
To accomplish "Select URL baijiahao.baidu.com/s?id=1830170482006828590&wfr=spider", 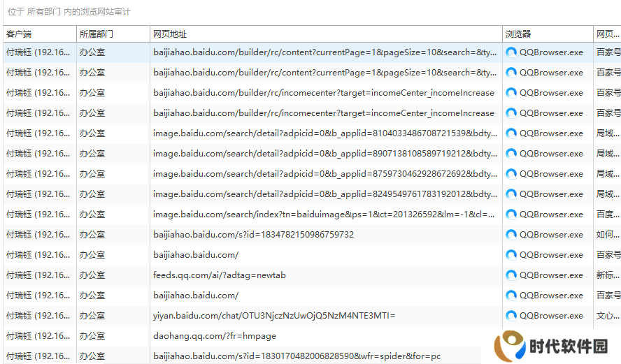I will [297, 356].
